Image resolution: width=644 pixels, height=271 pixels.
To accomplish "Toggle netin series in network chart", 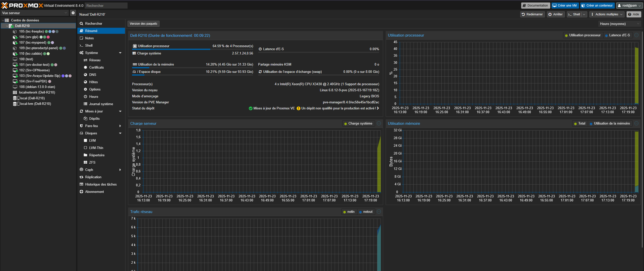I will [x=349, y=212].
